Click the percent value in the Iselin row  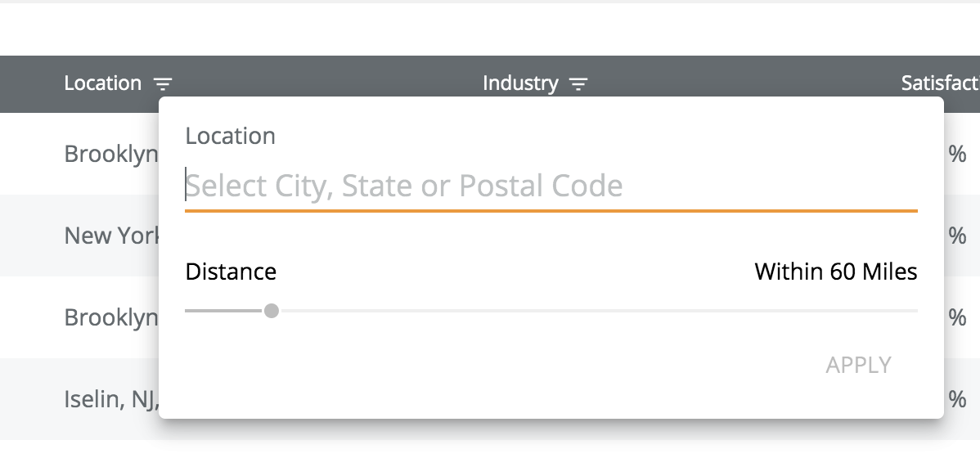click(x=957, y=399)
